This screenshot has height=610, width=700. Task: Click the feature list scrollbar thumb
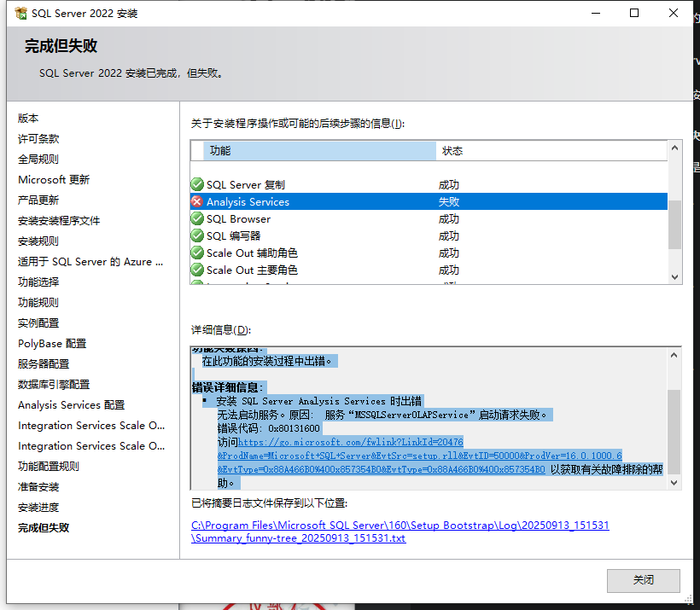[x=674, y=224]
